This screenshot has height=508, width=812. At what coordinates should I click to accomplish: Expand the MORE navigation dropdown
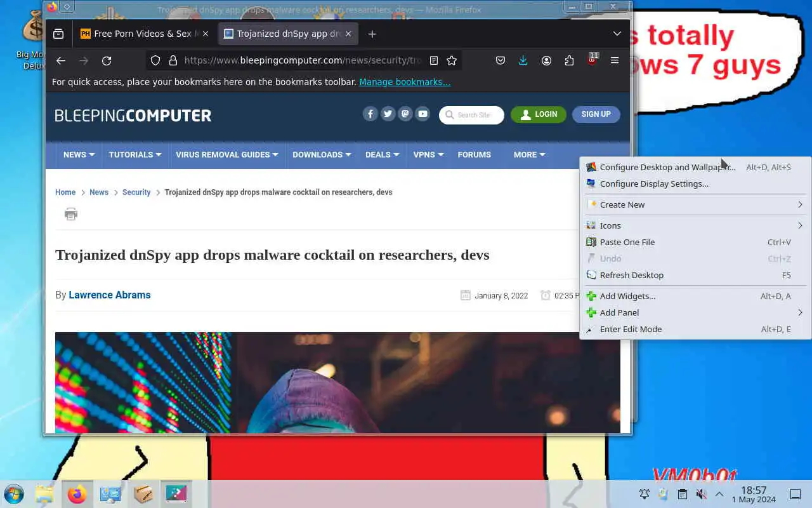(x=529, y=154)
